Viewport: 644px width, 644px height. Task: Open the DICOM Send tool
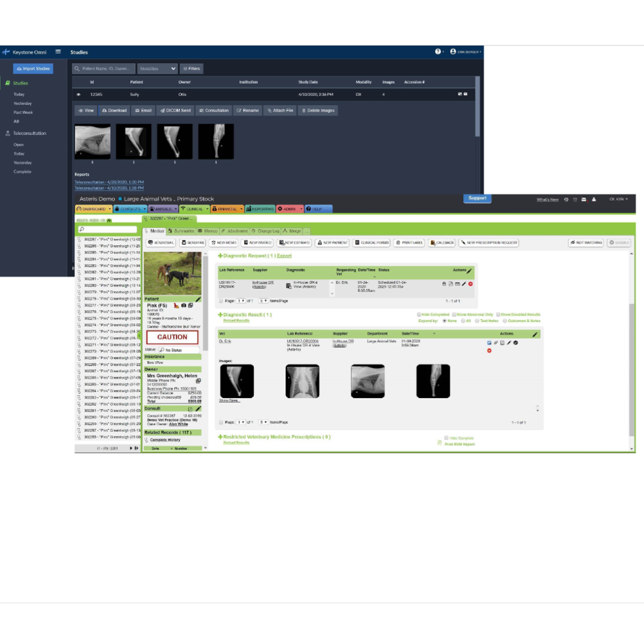click(x=176, y=110)
